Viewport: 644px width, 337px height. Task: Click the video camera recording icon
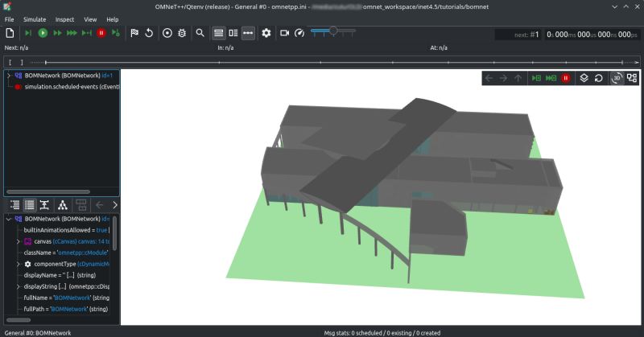coord(284,33)
